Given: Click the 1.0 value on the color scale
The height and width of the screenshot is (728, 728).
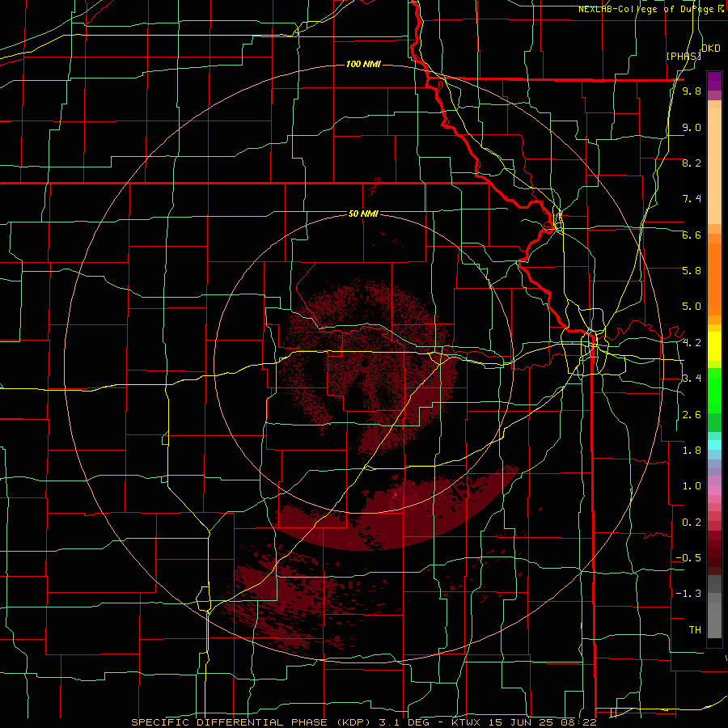Looking at the screenshot, I should pos(692,486).
